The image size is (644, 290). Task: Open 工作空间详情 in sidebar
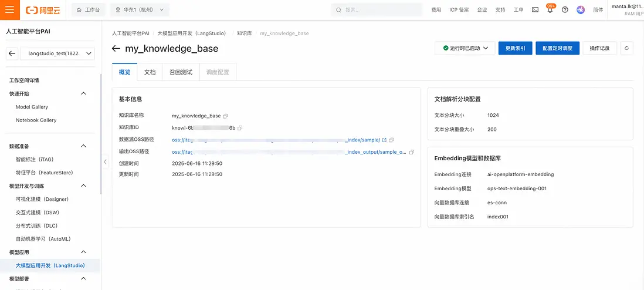pos(24,80)
